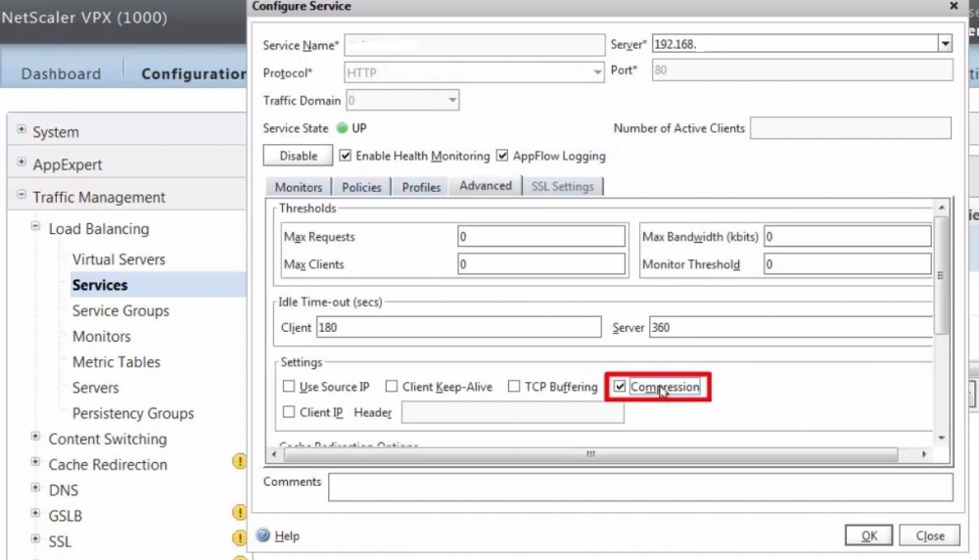This screenshot has width=979, height=560.
Task: Enable TCP Buffering checkbox
Action: click(x=514, y=387)
